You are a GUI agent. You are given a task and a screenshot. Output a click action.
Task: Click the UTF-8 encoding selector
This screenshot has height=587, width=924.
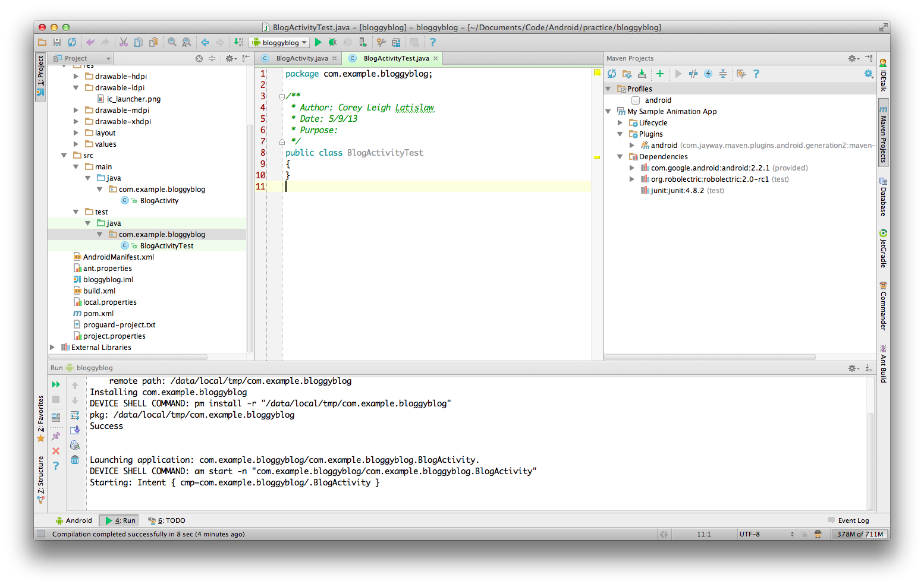pos(766,534)
